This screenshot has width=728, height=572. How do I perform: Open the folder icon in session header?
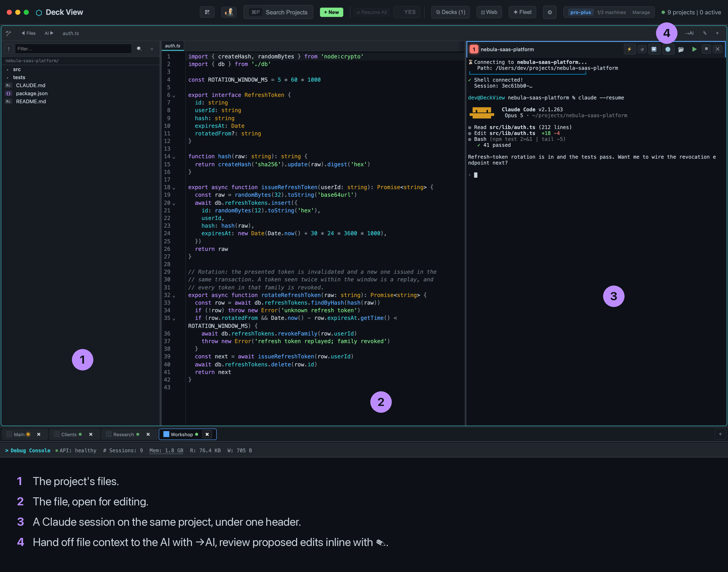pyautogui.click(x=681, y=49)
